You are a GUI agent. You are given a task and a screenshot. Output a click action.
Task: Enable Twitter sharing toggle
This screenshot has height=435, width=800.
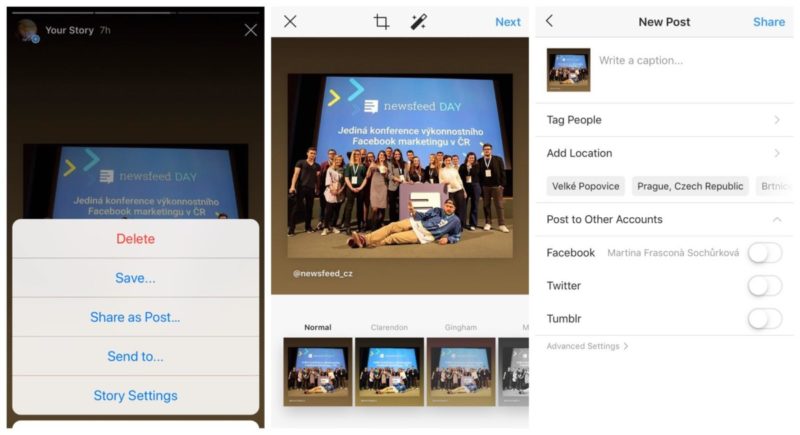765,286
